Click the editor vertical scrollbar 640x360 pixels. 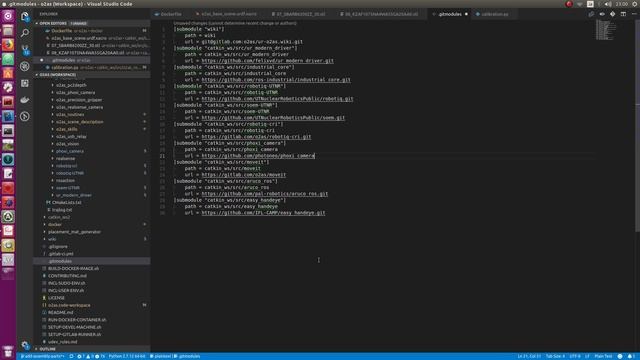[x=638, y=127]
